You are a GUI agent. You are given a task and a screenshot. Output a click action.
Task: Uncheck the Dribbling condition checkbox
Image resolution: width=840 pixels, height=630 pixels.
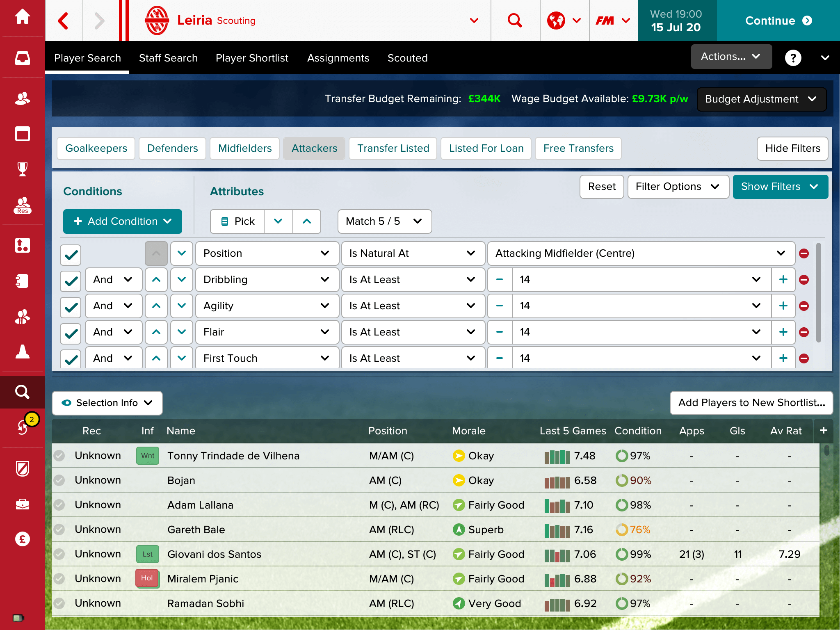click(x=71, y=281)
